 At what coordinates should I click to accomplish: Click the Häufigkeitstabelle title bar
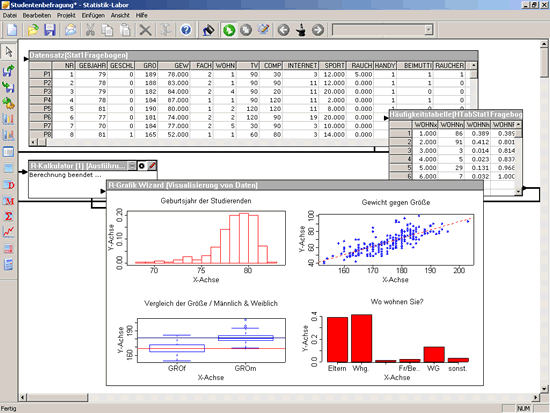point(456,114)
